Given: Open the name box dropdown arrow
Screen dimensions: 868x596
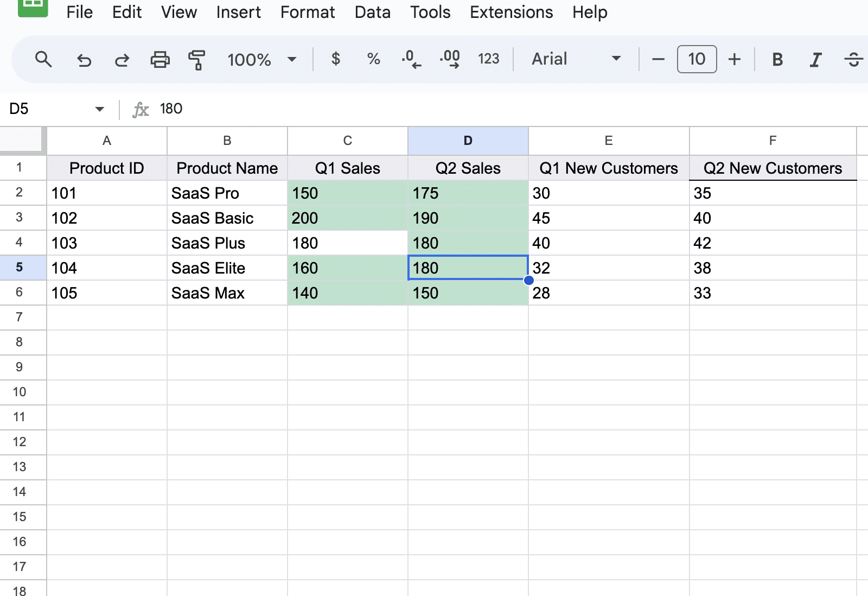Looking at the screenshot, I should [99, 109].
